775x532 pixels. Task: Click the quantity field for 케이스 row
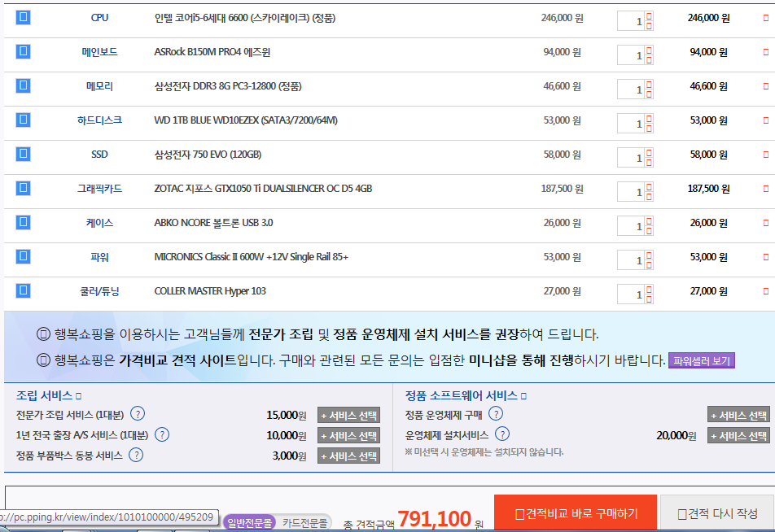pos(631,225)
